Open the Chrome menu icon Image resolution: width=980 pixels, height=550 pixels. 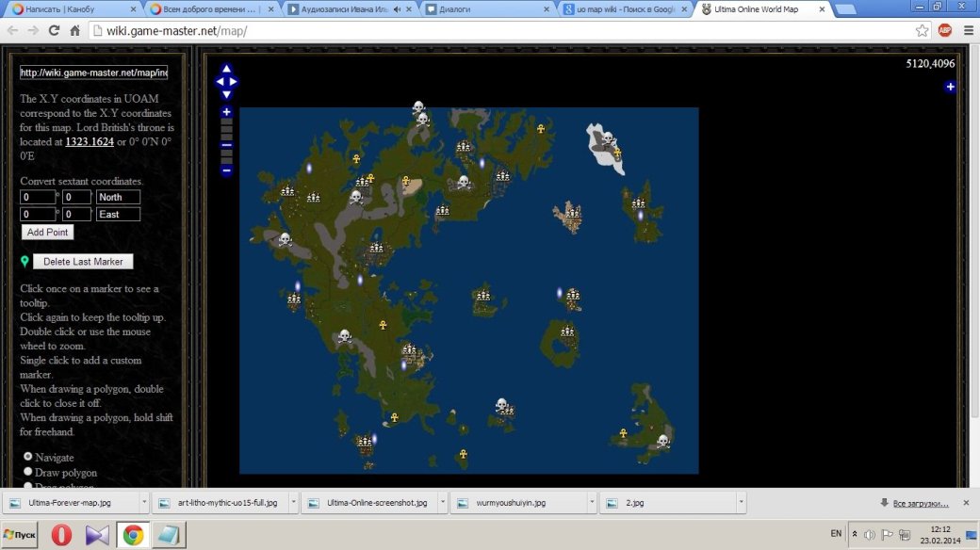(x=968, y=31)
